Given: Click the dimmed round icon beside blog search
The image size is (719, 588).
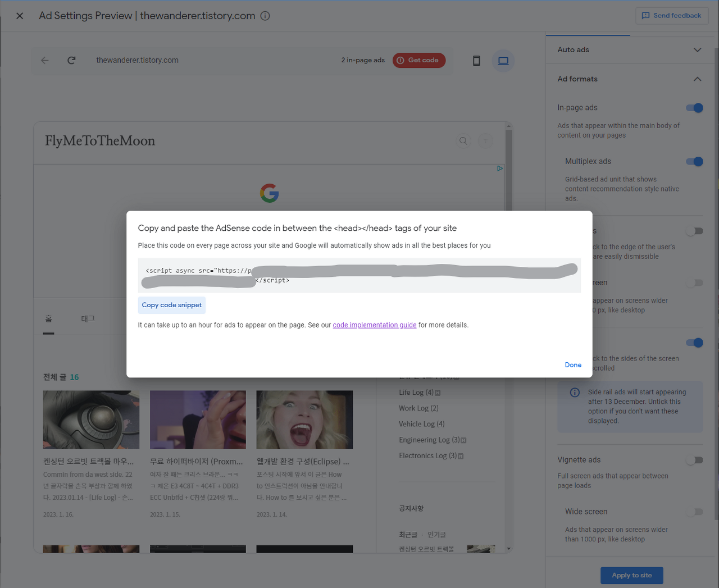Looking at the screenshot, I should (485, 141).
